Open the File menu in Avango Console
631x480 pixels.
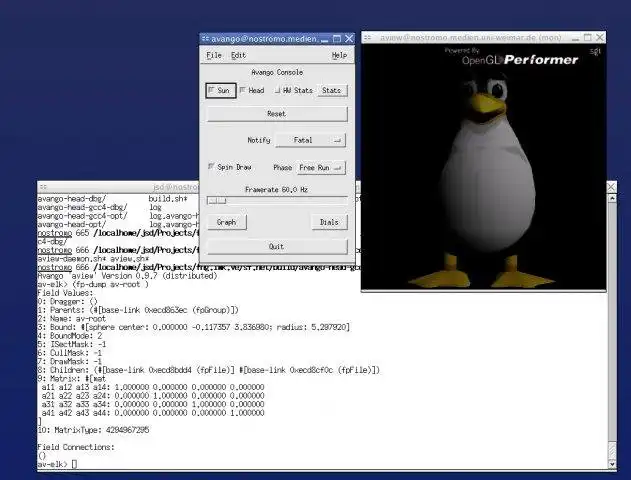[x=214, y=55]
